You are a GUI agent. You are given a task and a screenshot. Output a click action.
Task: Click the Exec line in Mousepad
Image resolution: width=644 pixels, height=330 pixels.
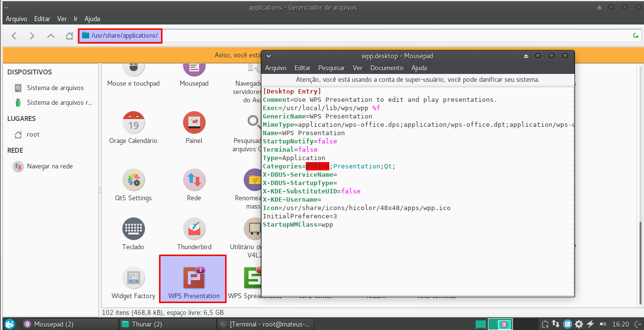[x=321, y=108]
